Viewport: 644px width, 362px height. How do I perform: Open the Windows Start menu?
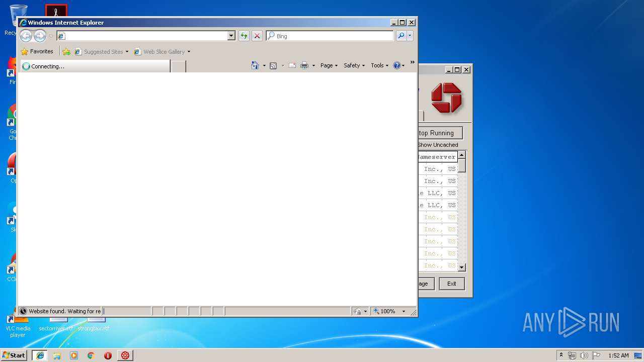[14, 355]
